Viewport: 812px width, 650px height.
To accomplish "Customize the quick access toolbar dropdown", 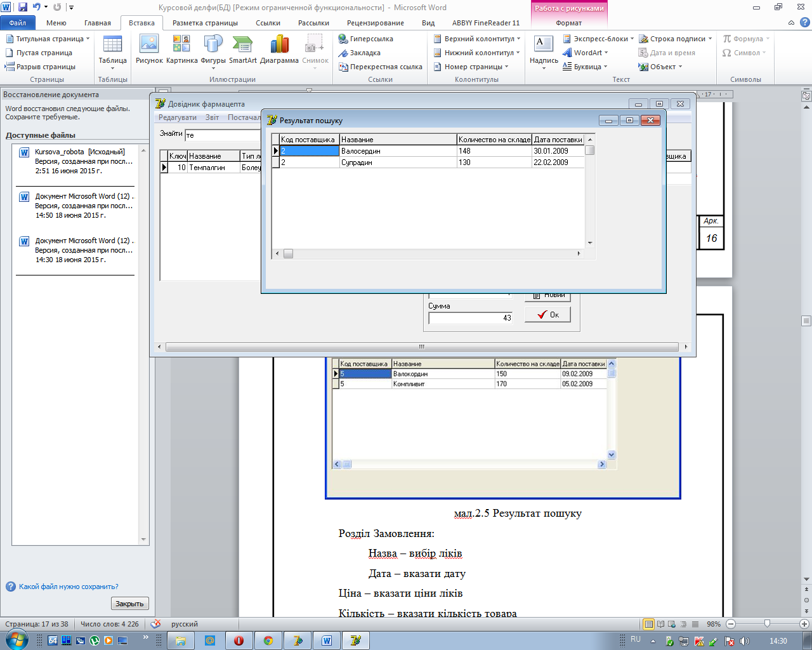I will 71,8.
